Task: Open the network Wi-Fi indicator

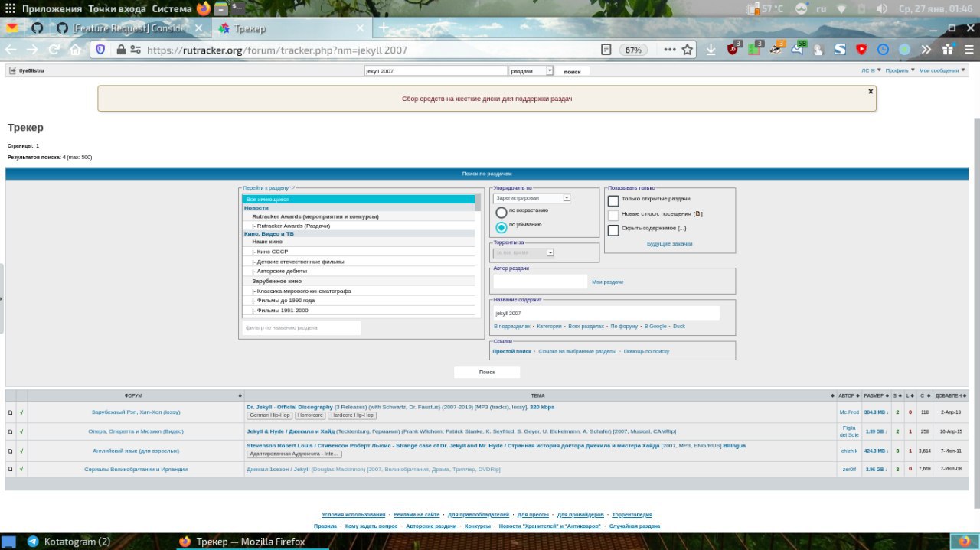Action: tap(842, 8)
